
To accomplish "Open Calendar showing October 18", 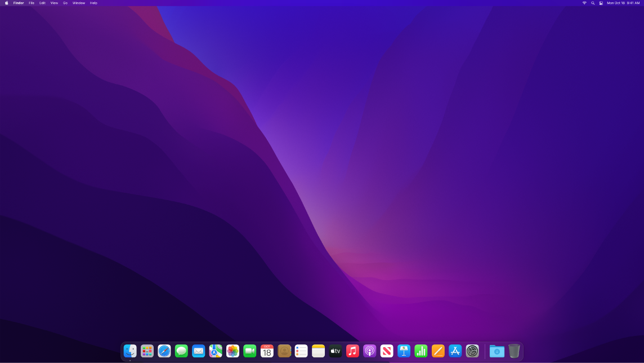I will (267, 351).
